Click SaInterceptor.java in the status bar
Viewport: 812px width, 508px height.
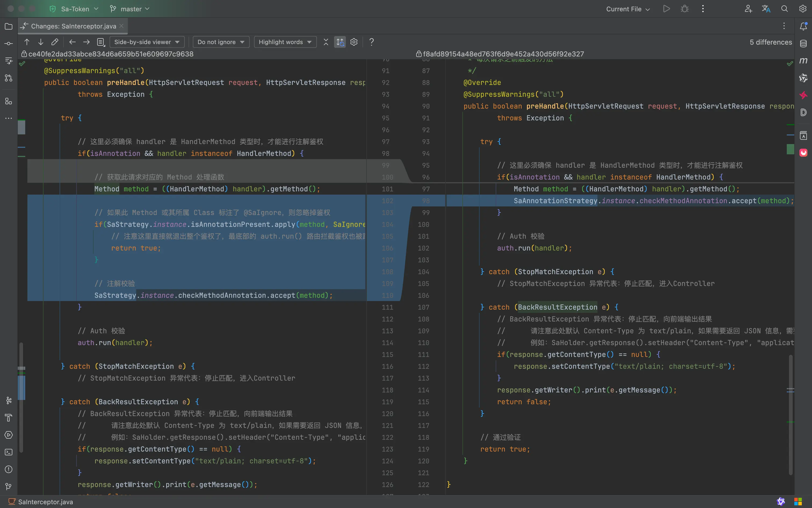point(45,502)
